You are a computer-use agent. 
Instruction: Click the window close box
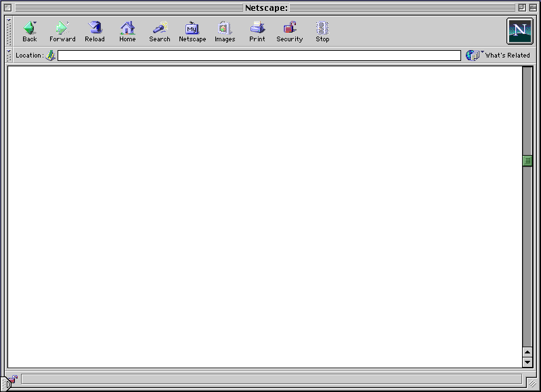(x=8, y=7)
